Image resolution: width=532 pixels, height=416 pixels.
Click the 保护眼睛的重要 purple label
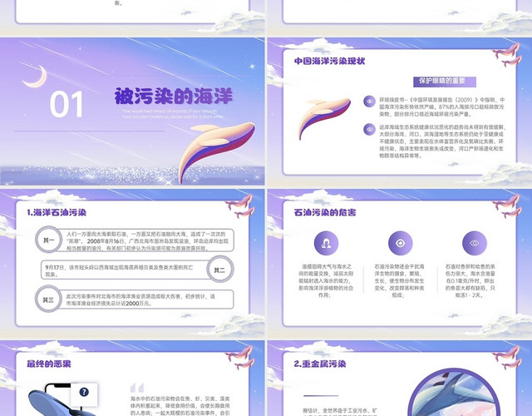[445, 82]
